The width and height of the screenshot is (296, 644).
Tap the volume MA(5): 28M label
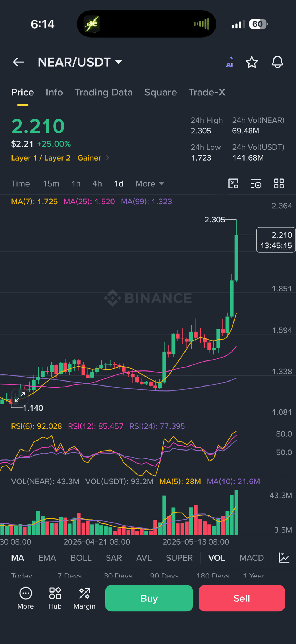pyautogui.click(x=180, y=481)
